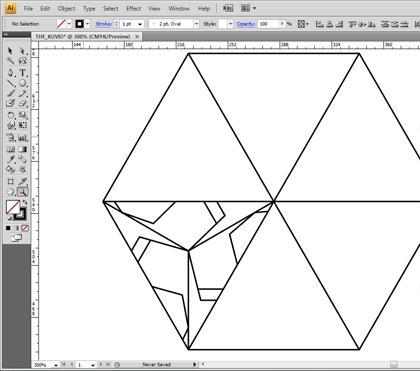Open the Type menu
Screen dimensions: 420x371
(89, 8)
